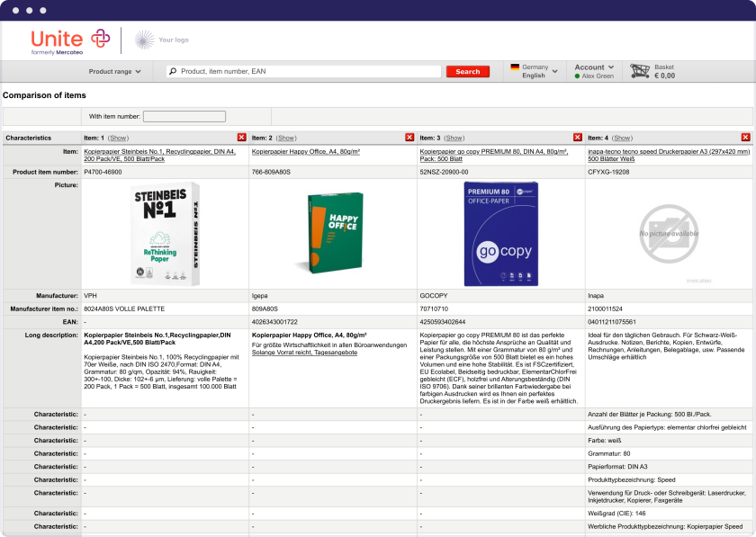Delete Item 4 using red X

click(745, 138)
